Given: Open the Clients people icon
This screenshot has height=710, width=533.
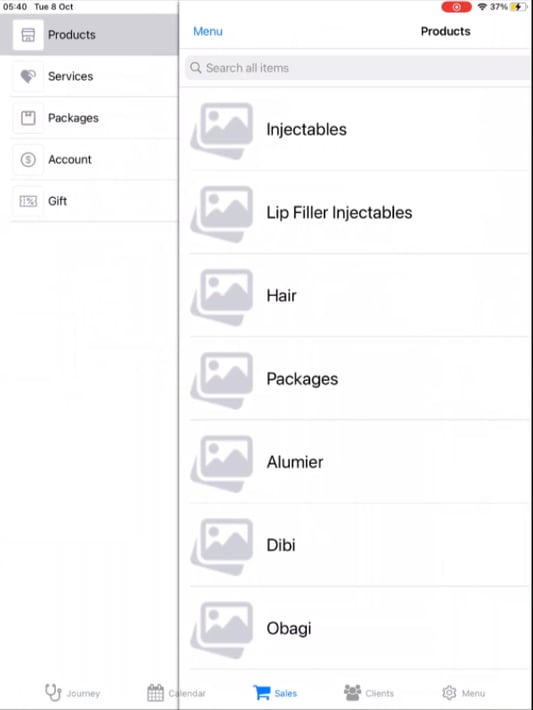Looking at the screenshot, I should pyautogui.click(x=352, y=692).
